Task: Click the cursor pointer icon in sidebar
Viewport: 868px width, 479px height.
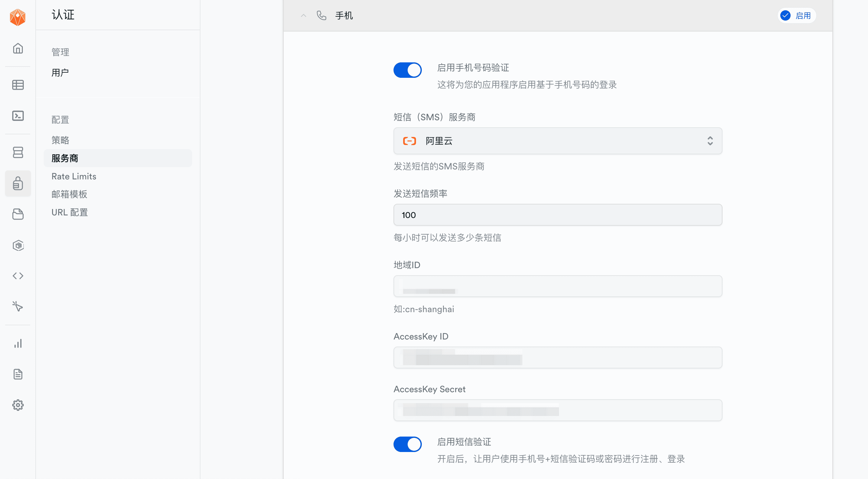Action: (18, 306)
